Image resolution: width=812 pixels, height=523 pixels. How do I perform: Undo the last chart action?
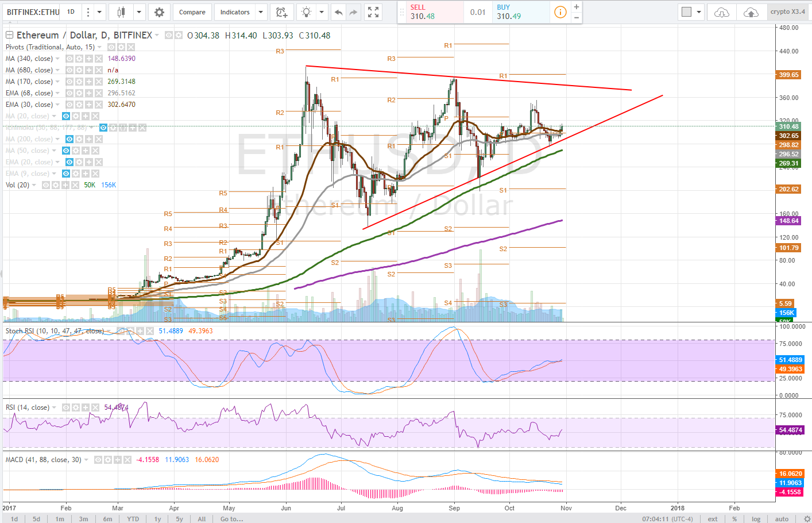pos(338,12)
